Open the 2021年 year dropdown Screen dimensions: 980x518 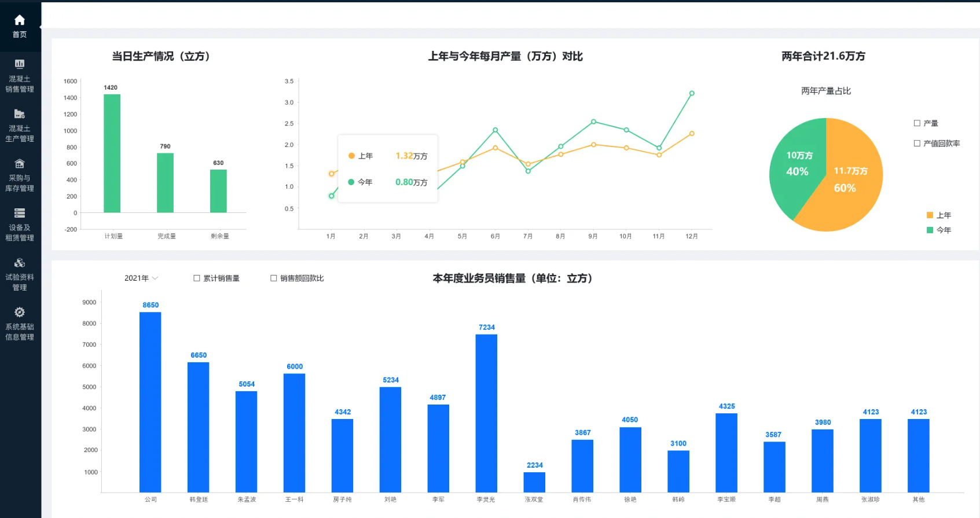tap(141, 278)
